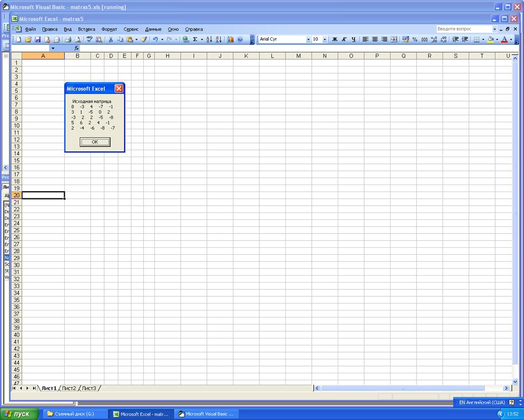Image resolution: width=524 pixels, height=420 pixels.
Task: Apply AutoSum (sigma) function
Action: (x=195, y=40)
